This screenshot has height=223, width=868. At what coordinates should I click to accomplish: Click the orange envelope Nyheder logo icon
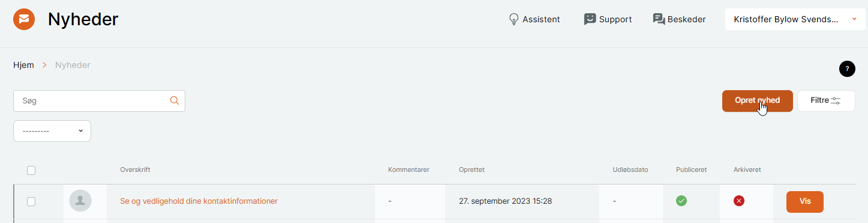point(24,19)
